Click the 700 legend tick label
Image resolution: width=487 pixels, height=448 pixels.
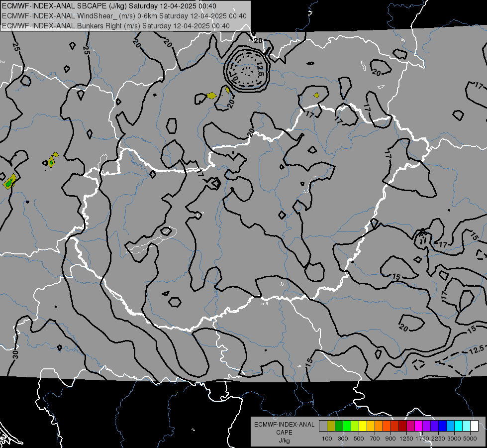coord(375,439)
